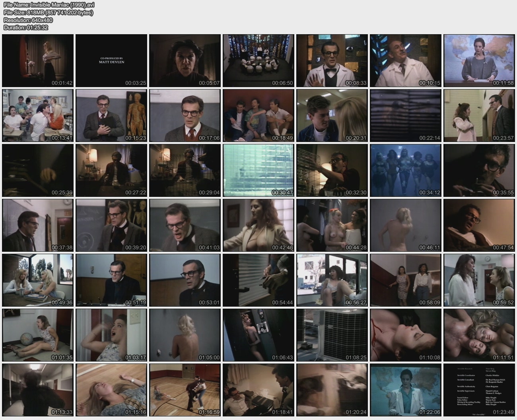The height and width of the screenshot is (420, 517).
Task: Open the 'Co-produced by Matt Devlen' credit frame
Action: (x=111, y=60)
